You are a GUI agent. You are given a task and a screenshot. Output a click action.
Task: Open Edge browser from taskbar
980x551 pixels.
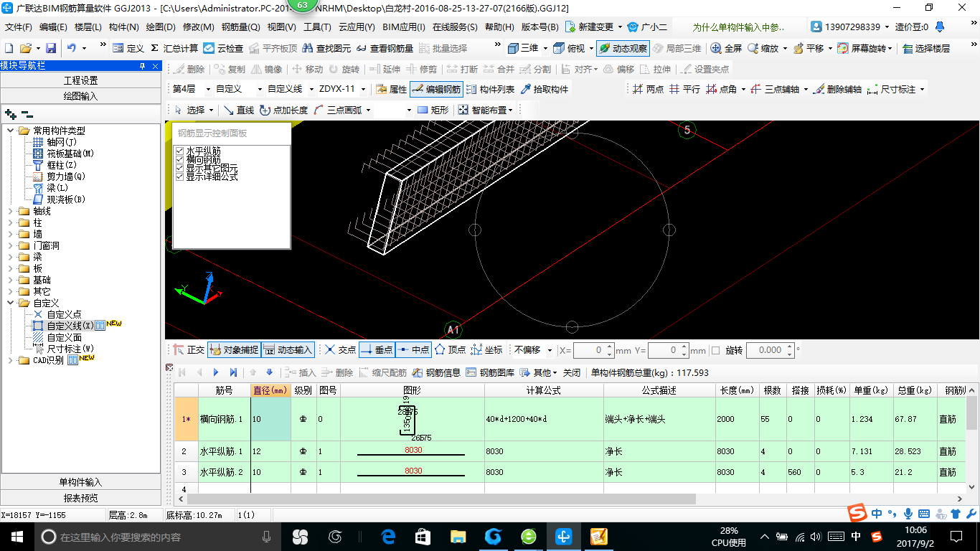389,537
